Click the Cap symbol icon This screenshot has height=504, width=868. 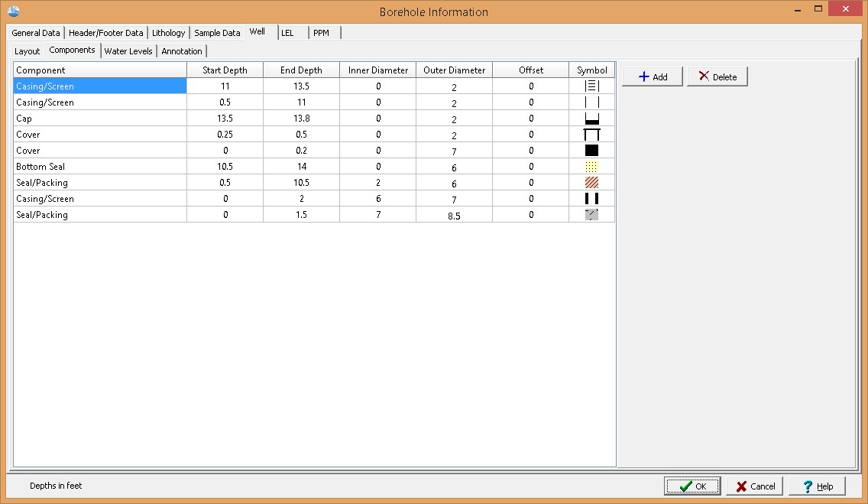(591, 119)
